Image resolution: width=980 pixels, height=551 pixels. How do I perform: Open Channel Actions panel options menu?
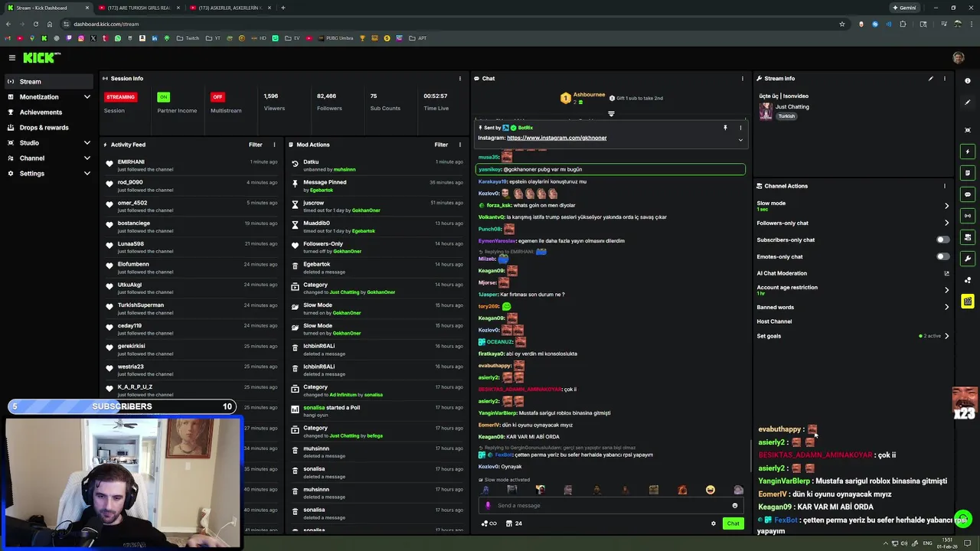(944, 186)
